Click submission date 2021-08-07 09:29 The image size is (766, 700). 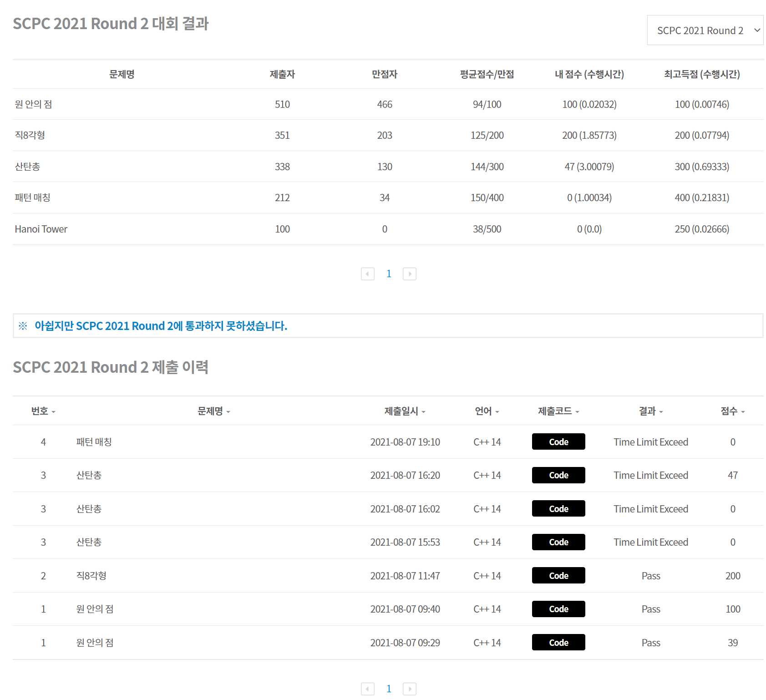coord(405,643)
